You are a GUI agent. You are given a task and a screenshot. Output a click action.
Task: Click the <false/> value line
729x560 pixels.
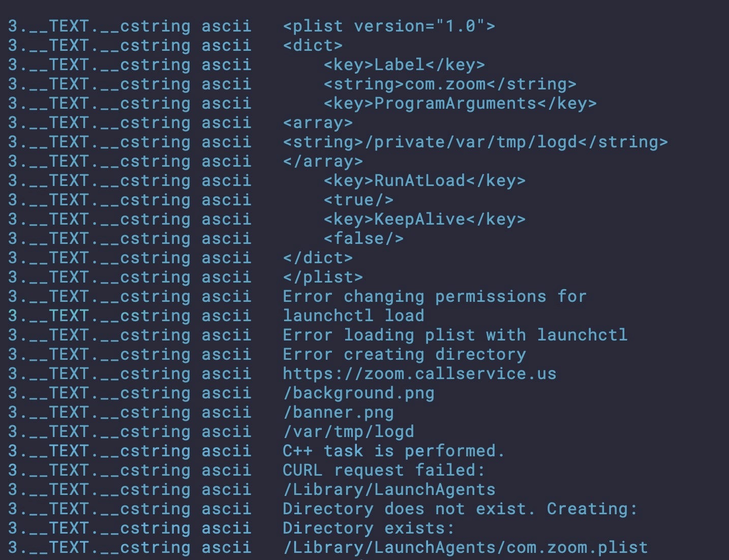(x=363, y=239)
